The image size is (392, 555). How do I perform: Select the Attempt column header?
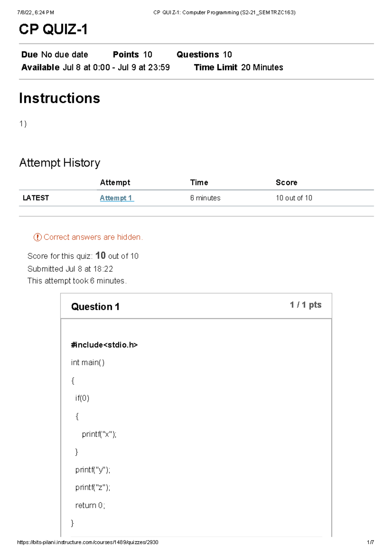coord(115,182)
